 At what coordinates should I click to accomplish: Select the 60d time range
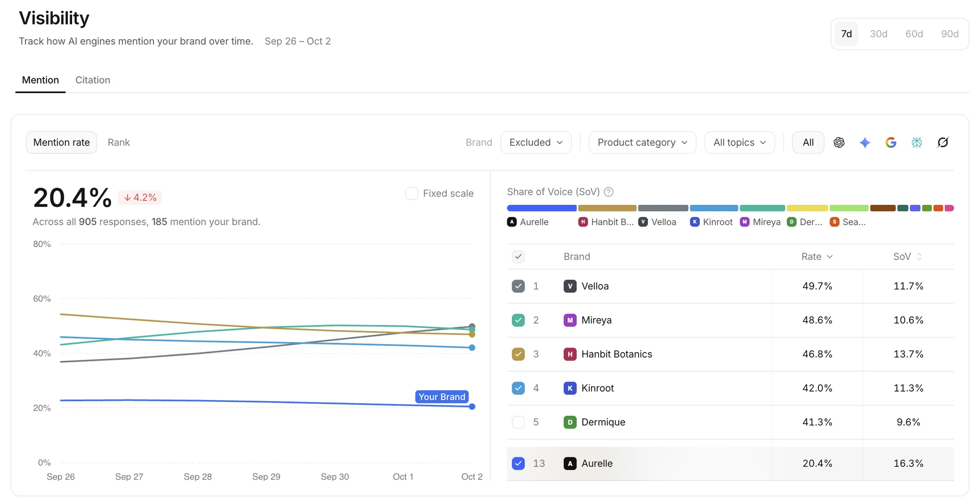914,34
